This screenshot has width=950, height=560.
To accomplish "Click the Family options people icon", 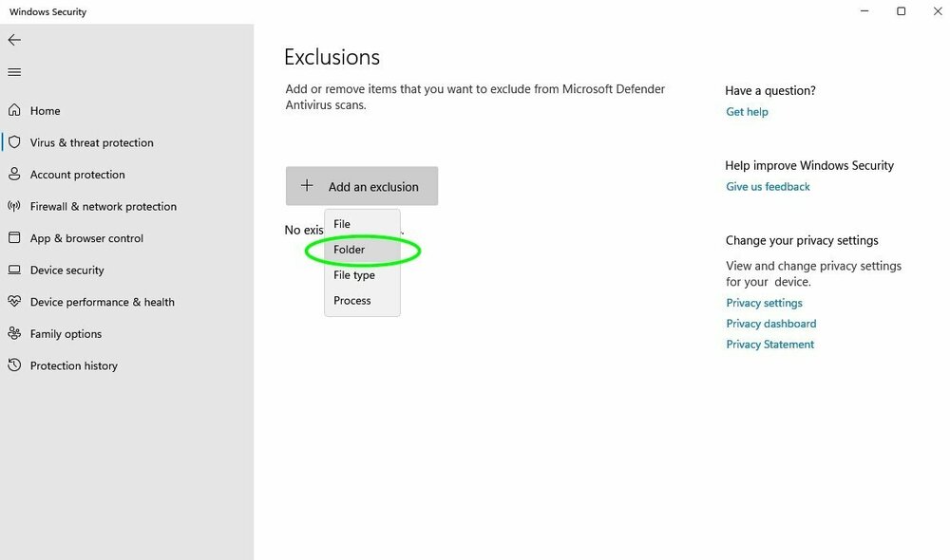I will tap(14, 334).
